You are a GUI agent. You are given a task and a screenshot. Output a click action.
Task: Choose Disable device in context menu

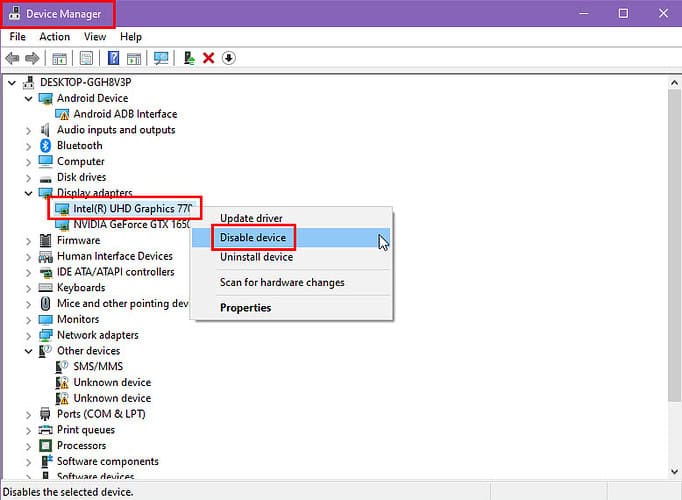click(x=252, y=238)
